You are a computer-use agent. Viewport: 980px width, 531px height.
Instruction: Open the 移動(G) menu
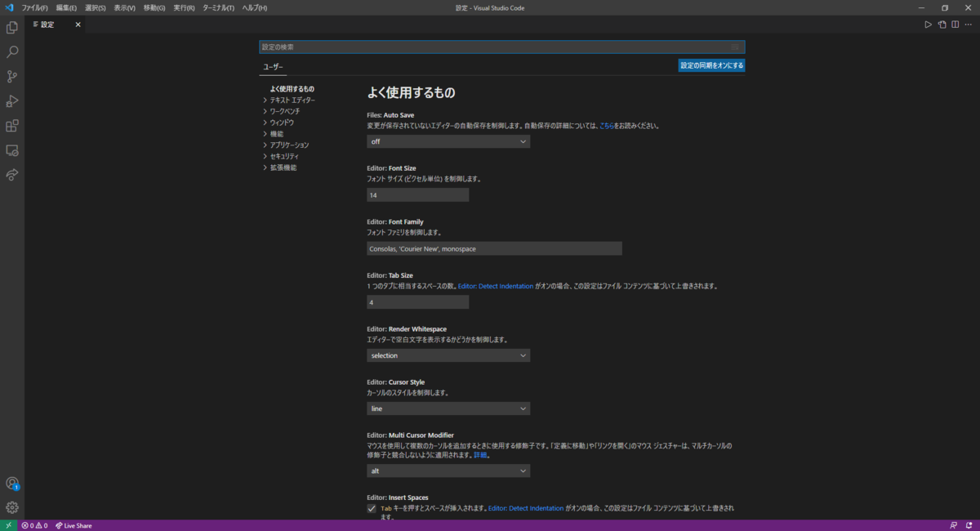154,7
